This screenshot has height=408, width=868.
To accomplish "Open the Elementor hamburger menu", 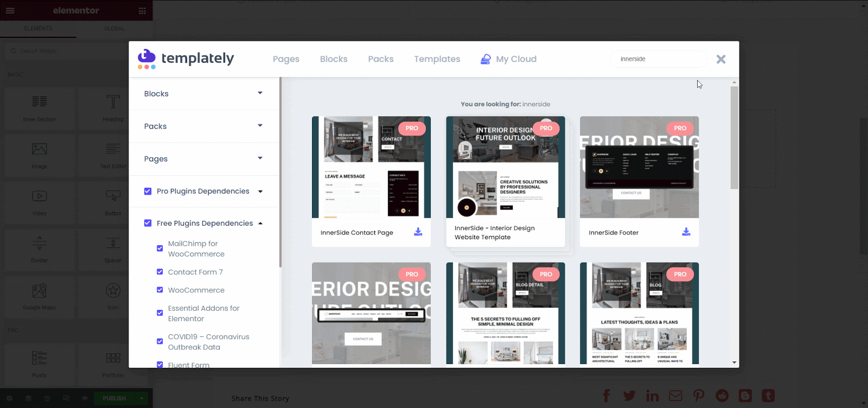I will tap(10, 10).
